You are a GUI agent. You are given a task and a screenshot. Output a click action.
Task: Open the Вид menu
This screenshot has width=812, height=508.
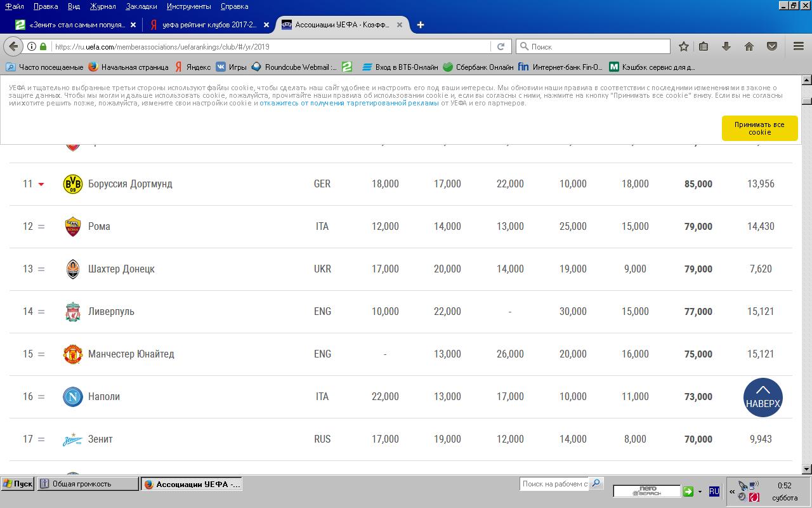[x=74, y=6]
